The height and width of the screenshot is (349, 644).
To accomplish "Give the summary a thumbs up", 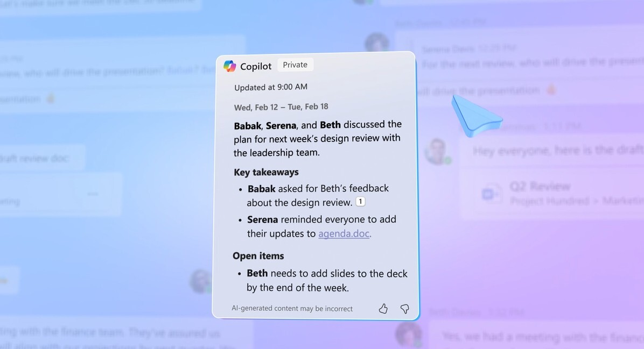I will click(383, 308).
